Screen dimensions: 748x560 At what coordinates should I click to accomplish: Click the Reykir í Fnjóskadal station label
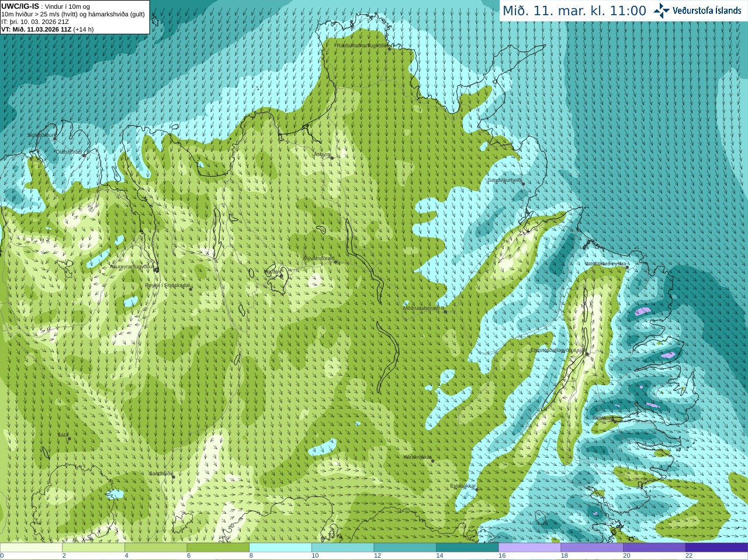pos(167,285)
